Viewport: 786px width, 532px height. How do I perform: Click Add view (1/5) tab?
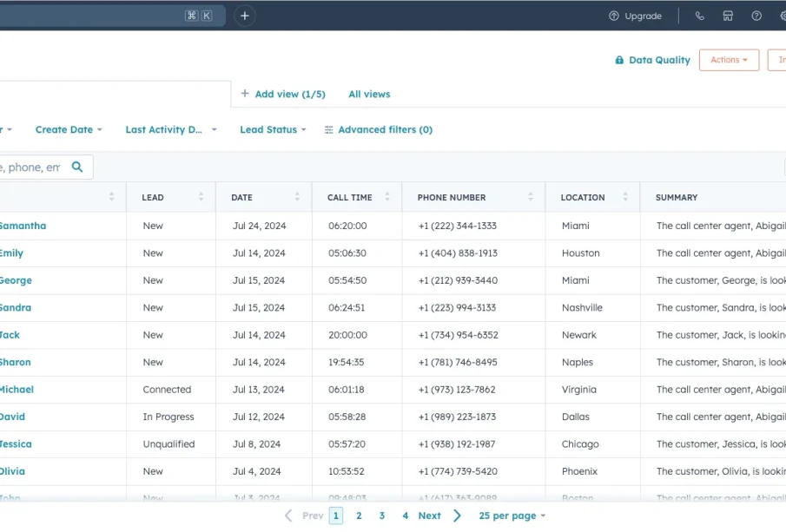(283, 94)
